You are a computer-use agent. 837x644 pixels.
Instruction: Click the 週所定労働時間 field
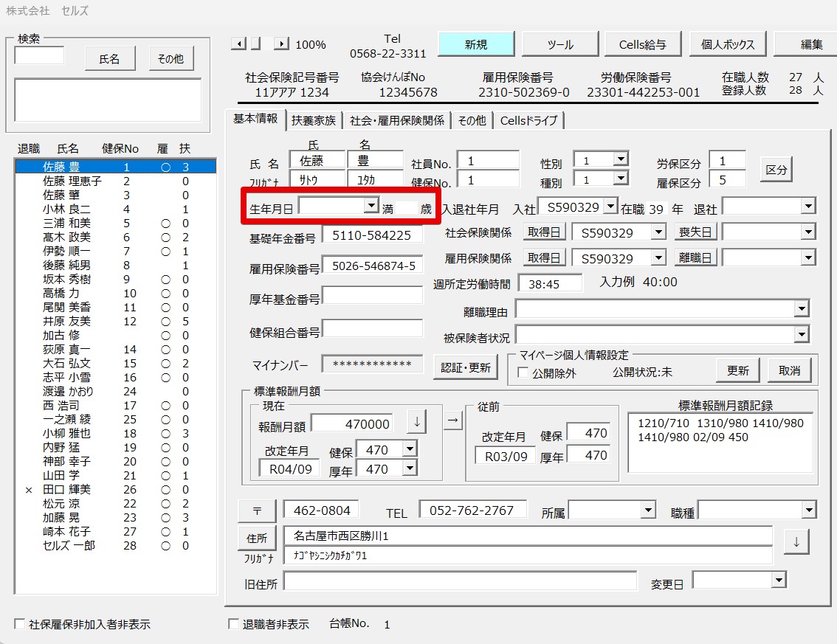[x=551, y=283]
